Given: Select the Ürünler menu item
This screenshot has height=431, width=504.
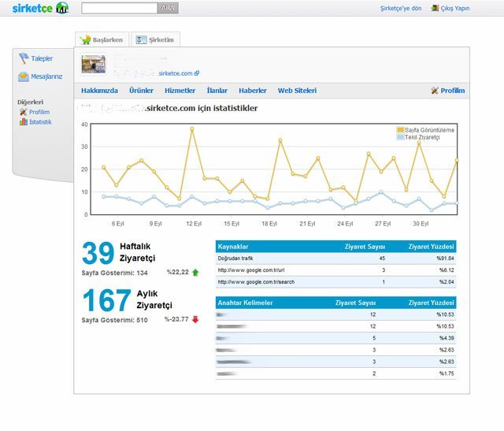Looking at the screenshot, I should tap(141, 91).
